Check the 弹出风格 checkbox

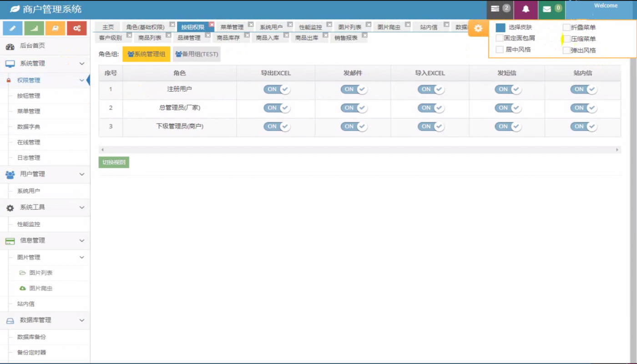[566, 51]
